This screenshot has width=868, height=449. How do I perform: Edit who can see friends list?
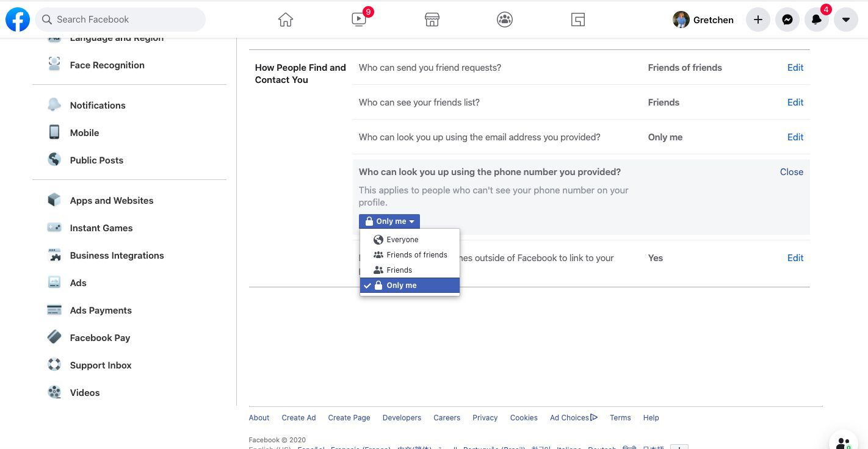795,102
